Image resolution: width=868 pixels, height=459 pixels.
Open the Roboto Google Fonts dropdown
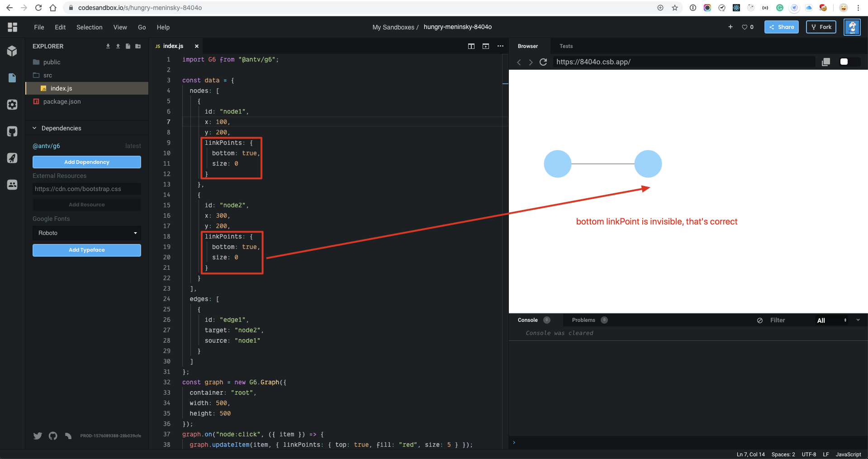(86, 233)
